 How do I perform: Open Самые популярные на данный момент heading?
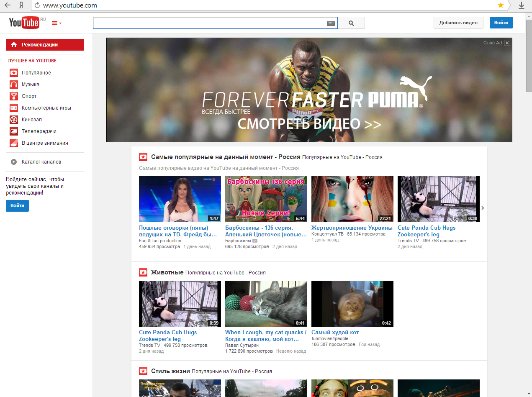pyautogui.click(x=226, y=157)
